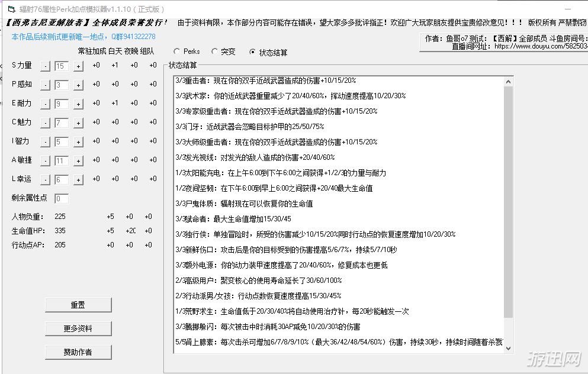The height and width of the screenshot is (374, 588).
Task: Decrease E耐力 with minus button
Action: [45, 104]
